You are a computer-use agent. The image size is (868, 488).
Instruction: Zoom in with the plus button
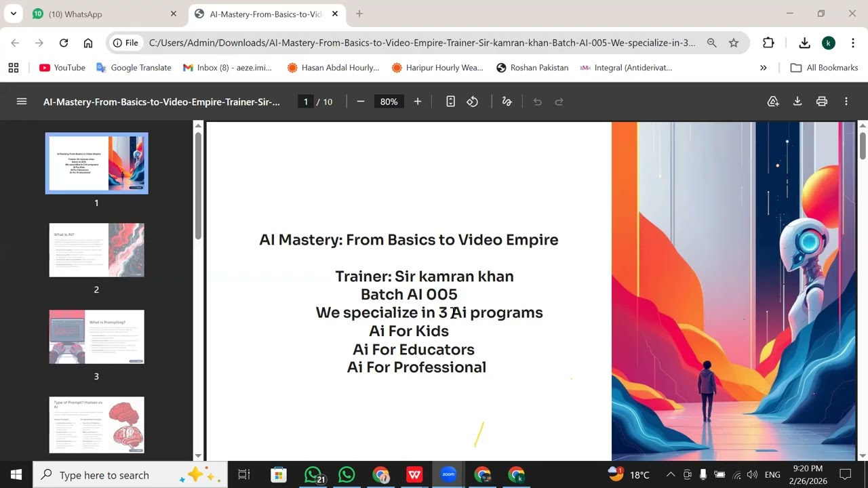click(418, 102)
